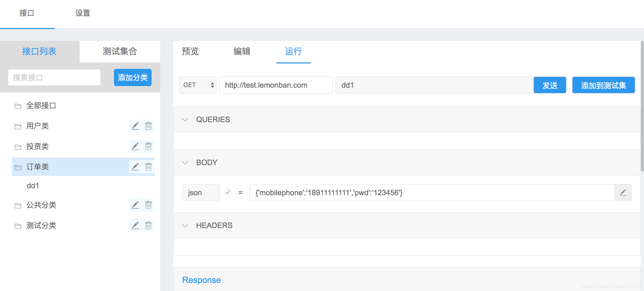Open the json body editor pencil icon
Screen dimensions: 644x291
pyautogui.click(x=623, y=193)
